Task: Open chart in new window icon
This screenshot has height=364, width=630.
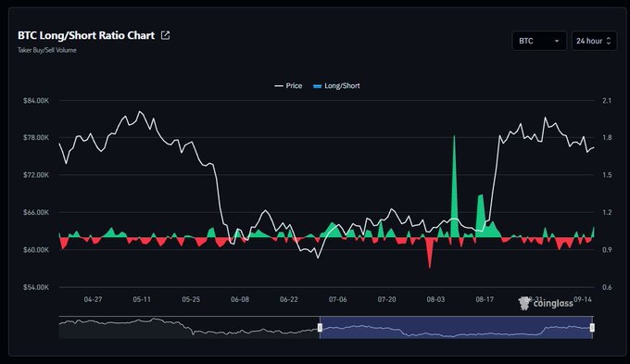Action: pyautogui.click(x=165, y=35)
